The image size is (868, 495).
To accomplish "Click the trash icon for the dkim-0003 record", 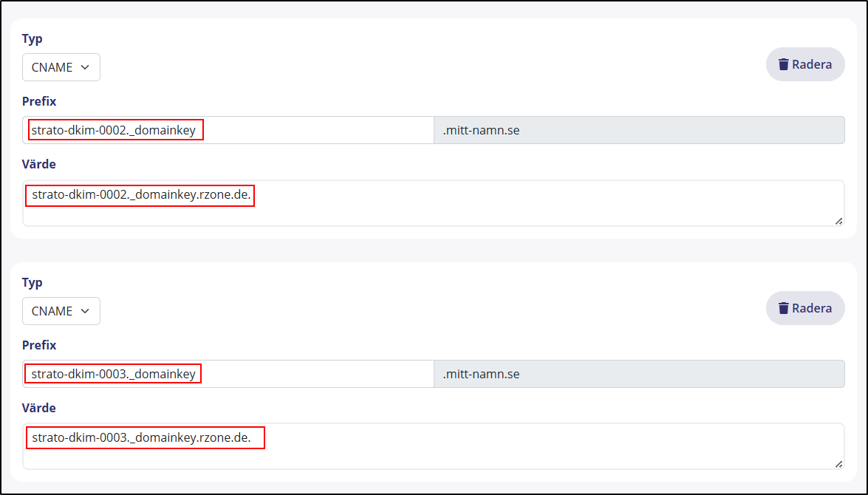I will 784,308.
